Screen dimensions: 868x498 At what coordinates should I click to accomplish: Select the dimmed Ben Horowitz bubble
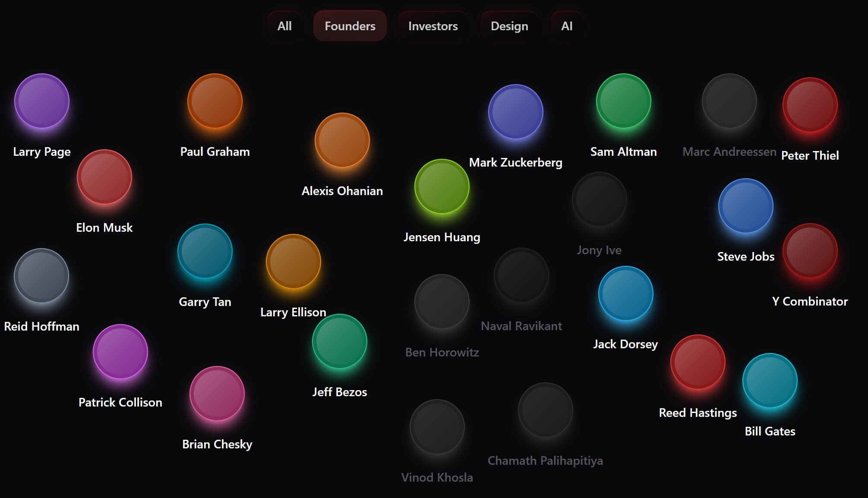coord(442,302)
